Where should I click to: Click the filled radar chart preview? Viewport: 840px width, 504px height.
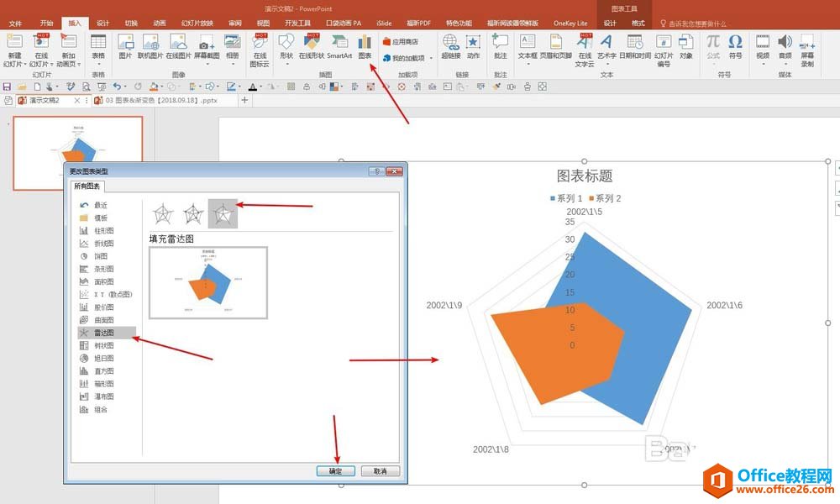(208, 283)
